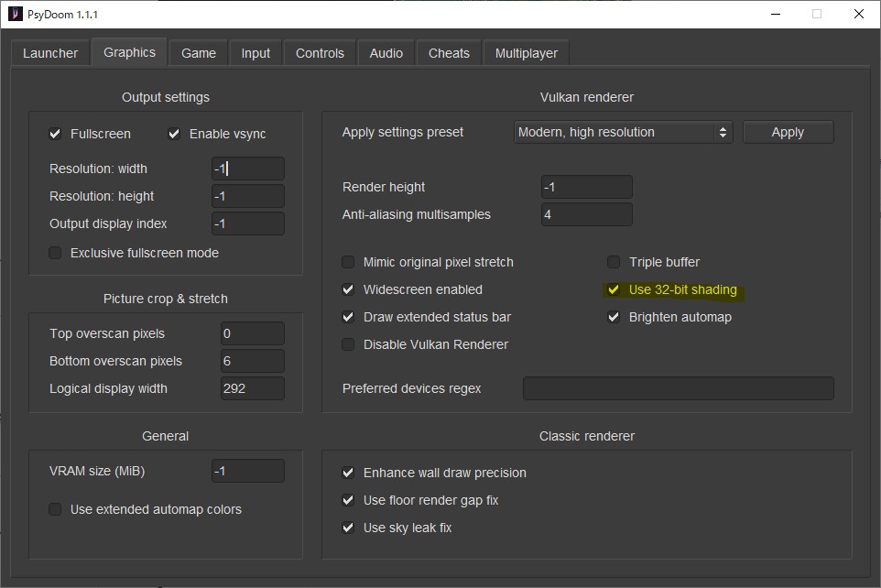Screen dimensions: 881x588
Task: Click the Apply preset button
Action: [x=788, y=133]
